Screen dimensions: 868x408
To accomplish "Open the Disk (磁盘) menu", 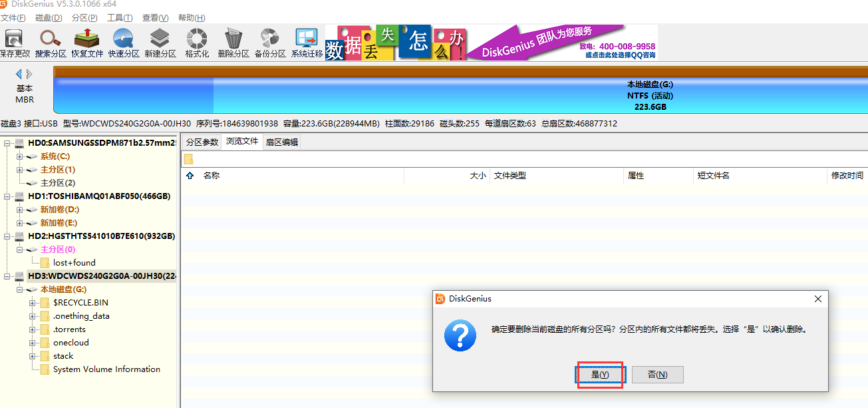I will pyautogui.click(x=49, y=18).
